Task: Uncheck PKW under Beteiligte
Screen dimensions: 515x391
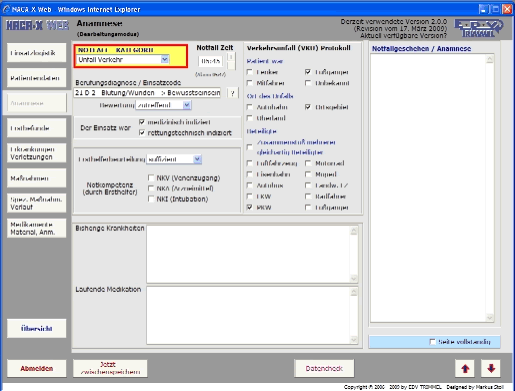Action: (249, 207)
